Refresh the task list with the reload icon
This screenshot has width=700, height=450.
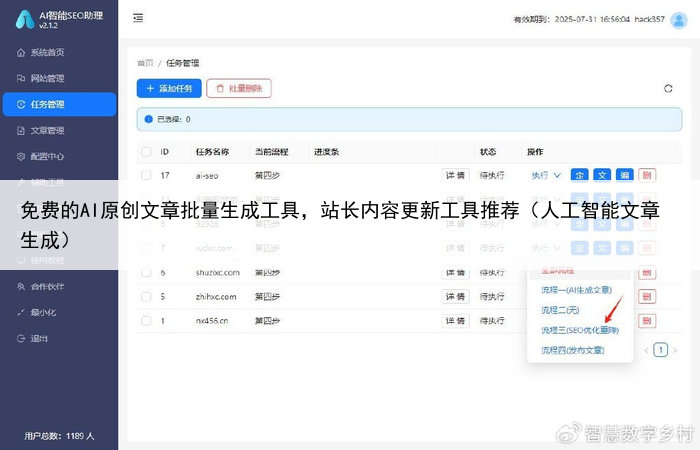coord(668,89)
